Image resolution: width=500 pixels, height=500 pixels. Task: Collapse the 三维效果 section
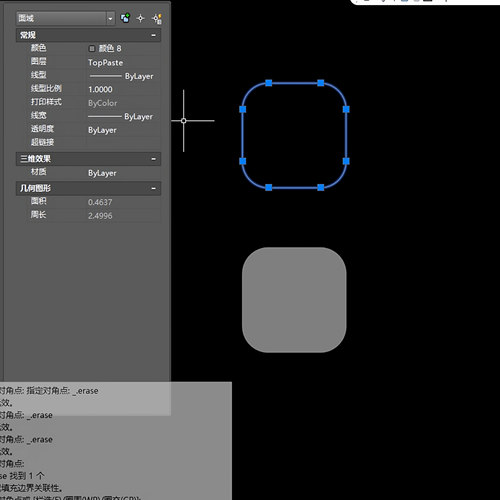(x=153, y=159)
